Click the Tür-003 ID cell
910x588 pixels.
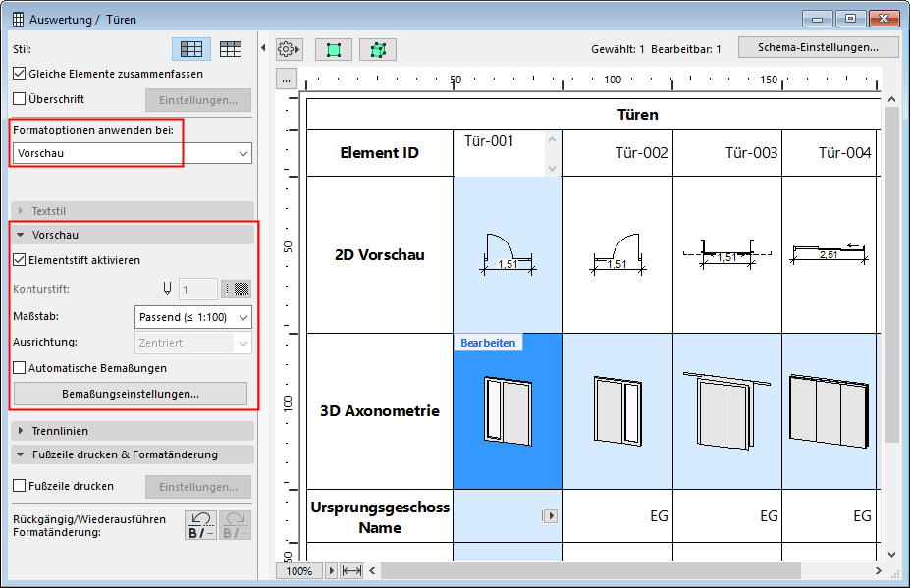tap(727, 153)
